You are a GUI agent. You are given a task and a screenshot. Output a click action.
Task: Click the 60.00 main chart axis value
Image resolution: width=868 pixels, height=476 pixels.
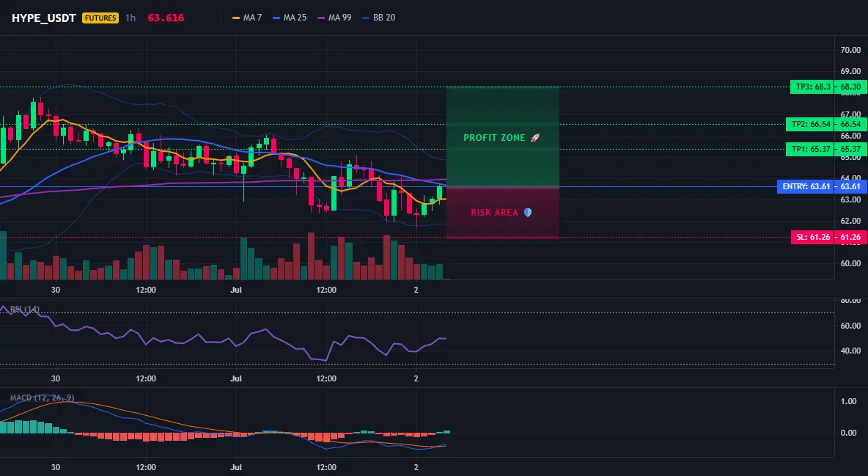click(x=850, y=263)
